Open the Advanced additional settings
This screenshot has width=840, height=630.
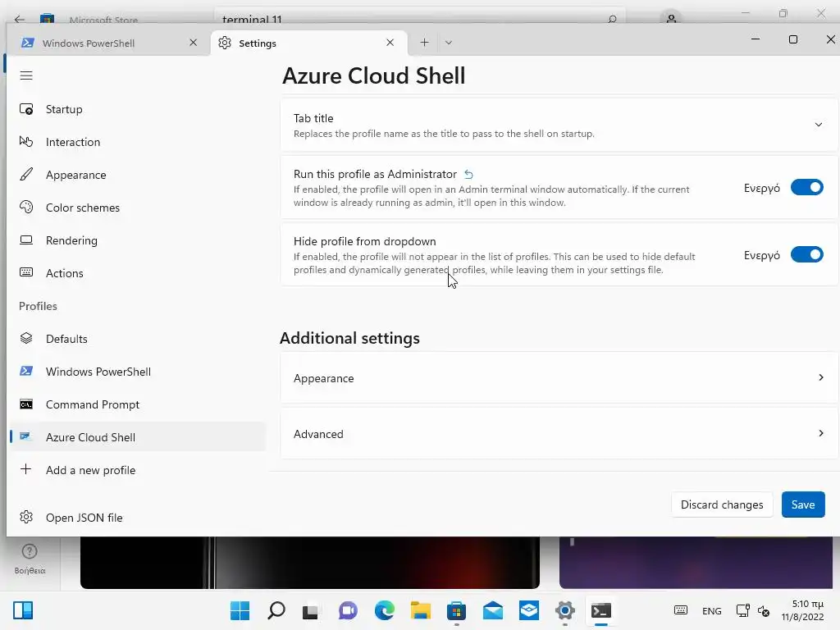(x=559, y=433)
